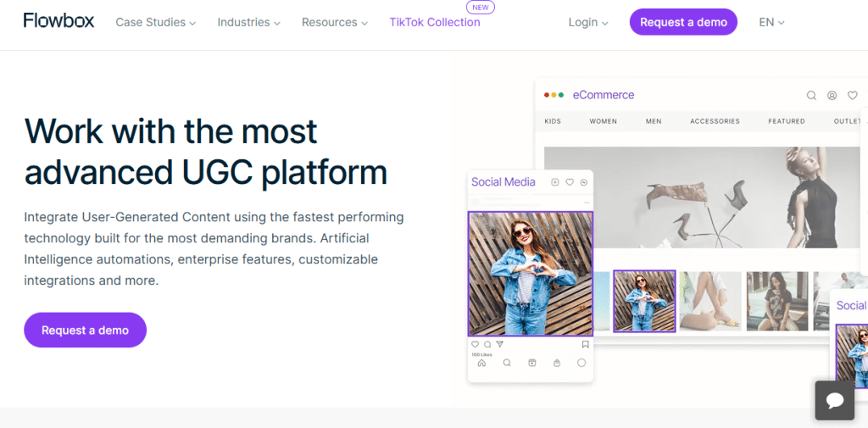Click the hero Request a demo button
The width and height of the screenshot is (868, 428).
pyautogui.click(x=85, y=330)
